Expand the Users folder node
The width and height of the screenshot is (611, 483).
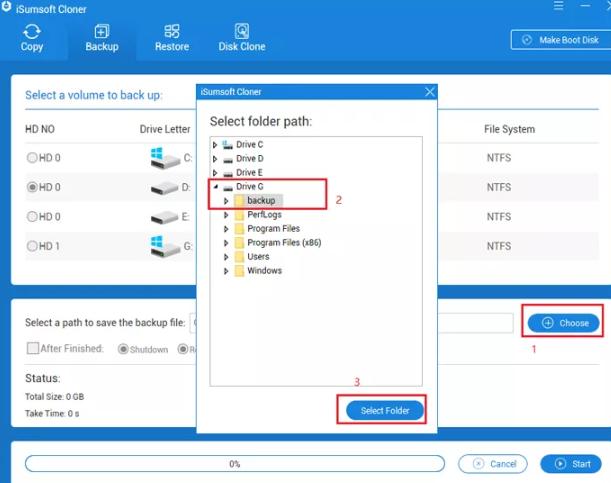226,257
